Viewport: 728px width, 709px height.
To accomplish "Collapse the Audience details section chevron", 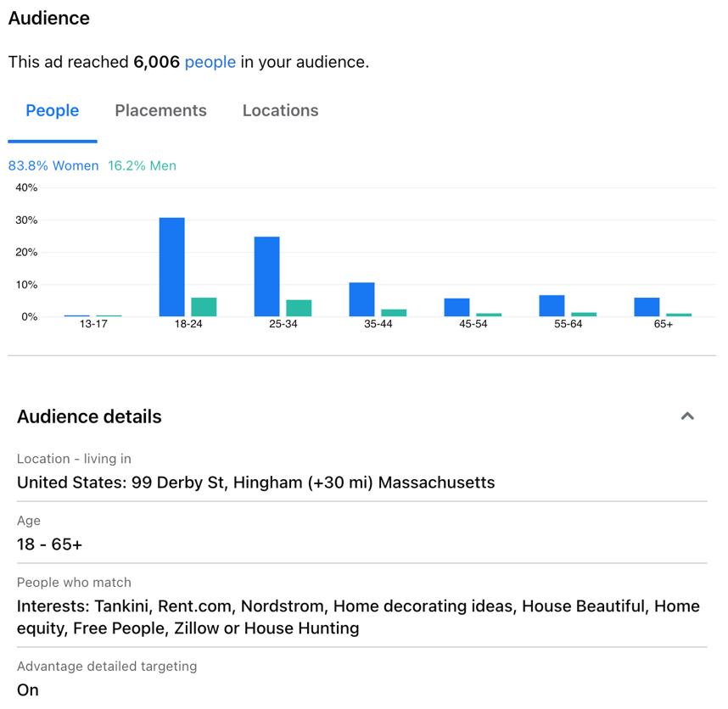I will click(687, 416).
